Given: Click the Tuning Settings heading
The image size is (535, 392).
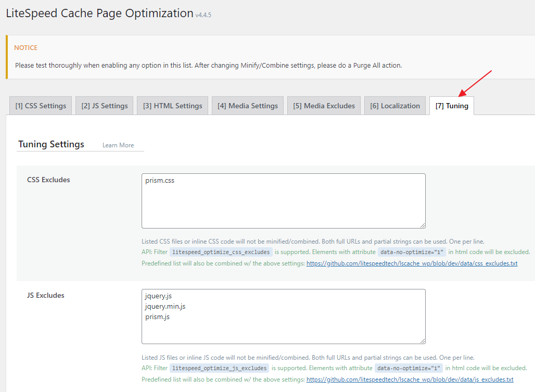Looking at the screenshot, I should (x=51, y=144).
